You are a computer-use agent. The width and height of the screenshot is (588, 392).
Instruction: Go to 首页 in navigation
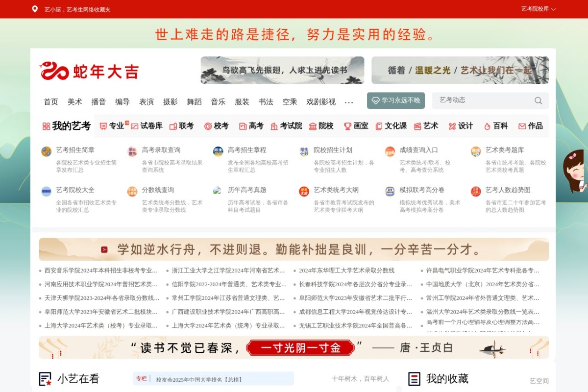click(51, 101)
